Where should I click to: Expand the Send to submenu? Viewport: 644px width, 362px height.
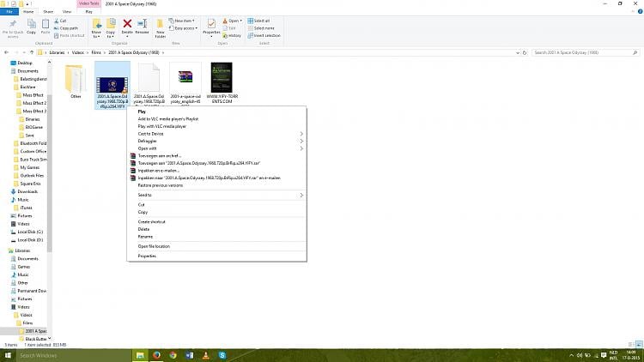coord(301,195)
